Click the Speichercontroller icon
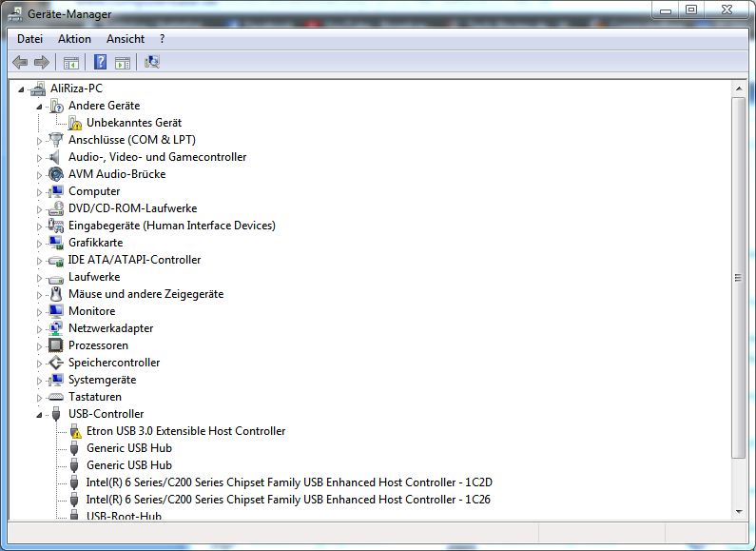The height and width of the screenshot is (551, 756). pyautogui.click(x=56, y=363)
